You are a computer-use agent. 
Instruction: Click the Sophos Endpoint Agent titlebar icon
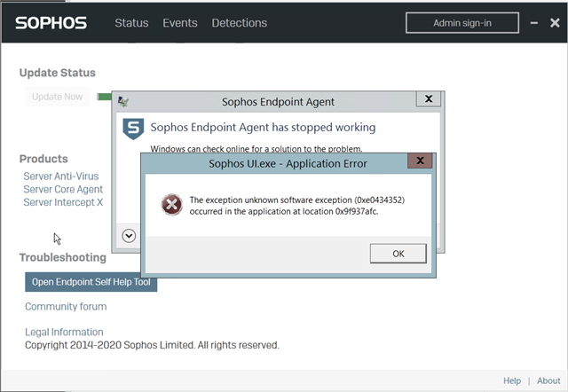(123, 102)
